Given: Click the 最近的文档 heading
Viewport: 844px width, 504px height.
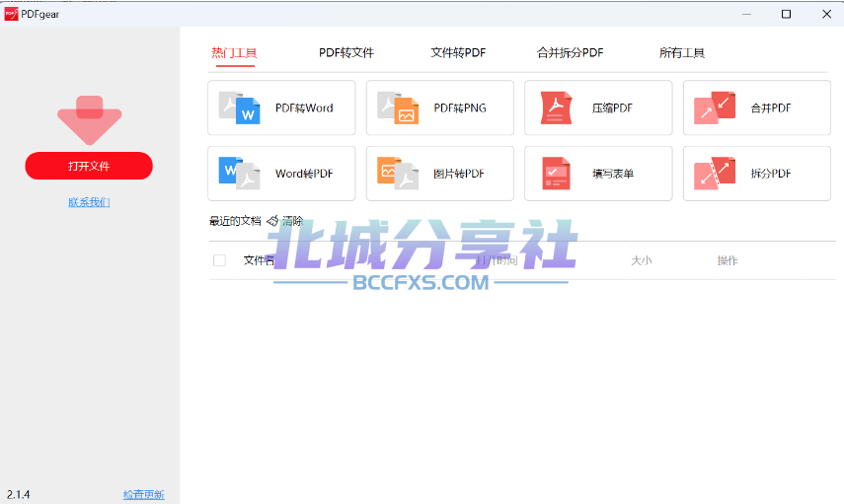Looking at the screenshot, I should (x=235, y=221).
